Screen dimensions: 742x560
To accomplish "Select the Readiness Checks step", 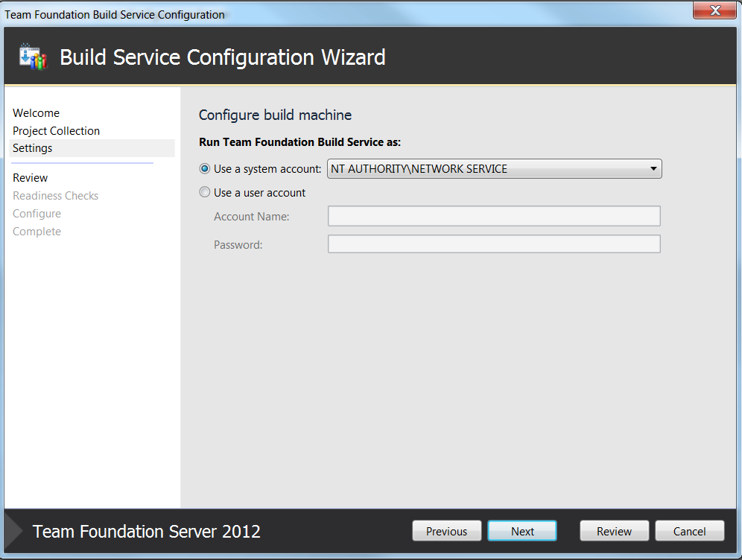I will click(55, 196).
